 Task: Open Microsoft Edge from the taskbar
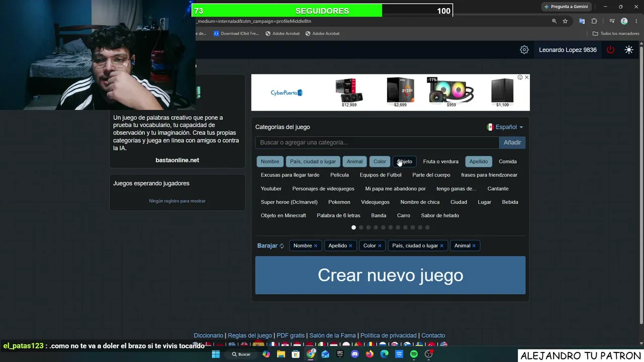point(384,354)
